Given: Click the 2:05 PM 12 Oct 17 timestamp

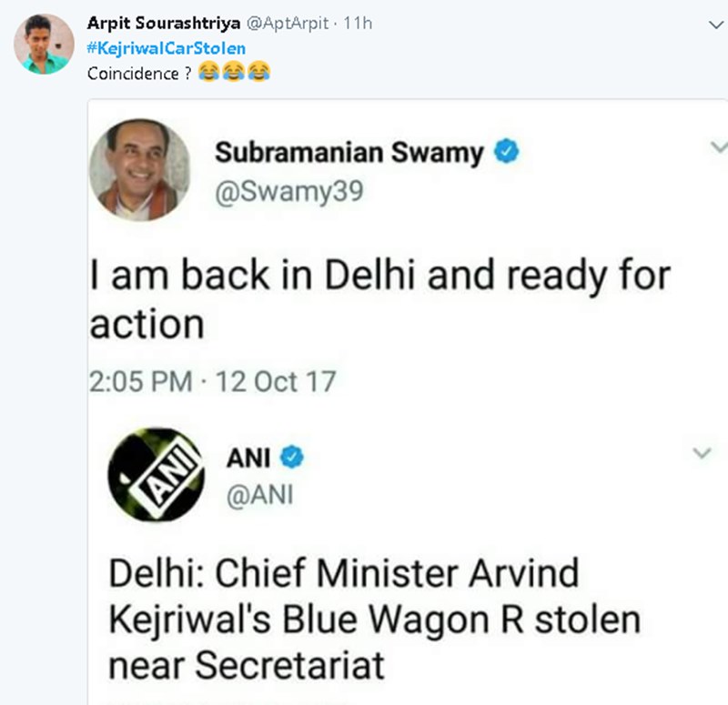Looking at the screenshot, I should (x=212, y=381).
